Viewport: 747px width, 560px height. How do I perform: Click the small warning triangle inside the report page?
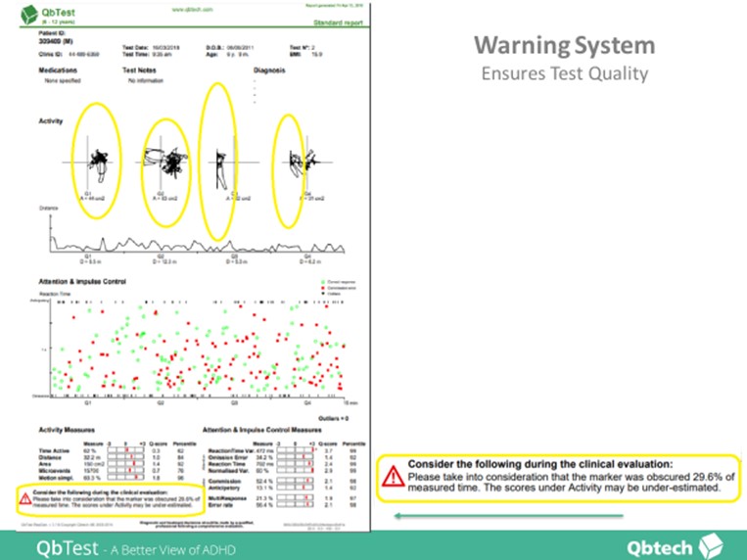pyautogui.click(x=25, y=499)
